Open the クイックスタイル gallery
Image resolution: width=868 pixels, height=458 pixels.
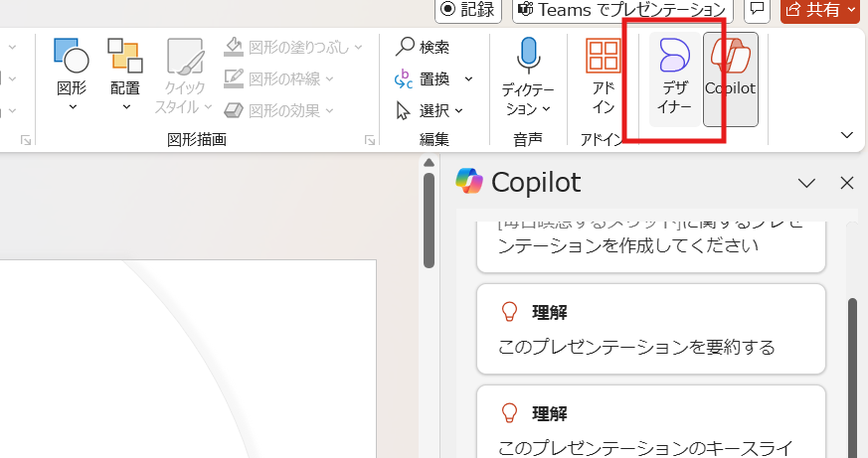[184, 76]
